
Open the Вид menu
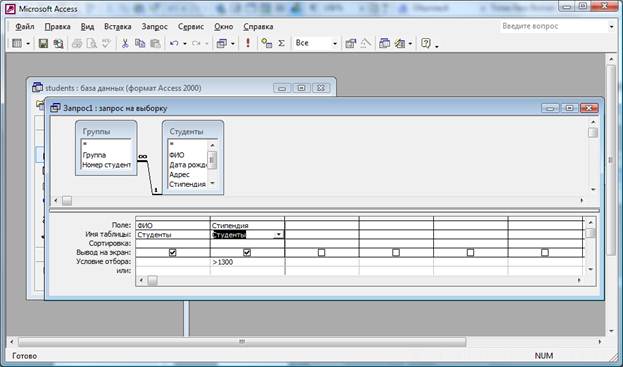[87, 27]
